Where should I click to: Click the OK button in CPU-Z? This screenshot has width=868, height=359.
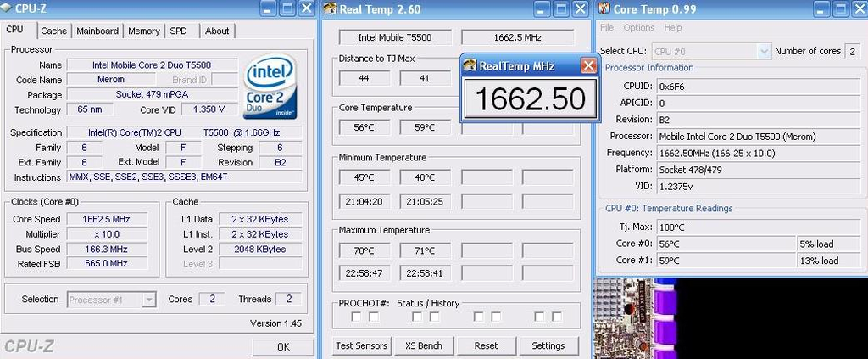point(283,347)
